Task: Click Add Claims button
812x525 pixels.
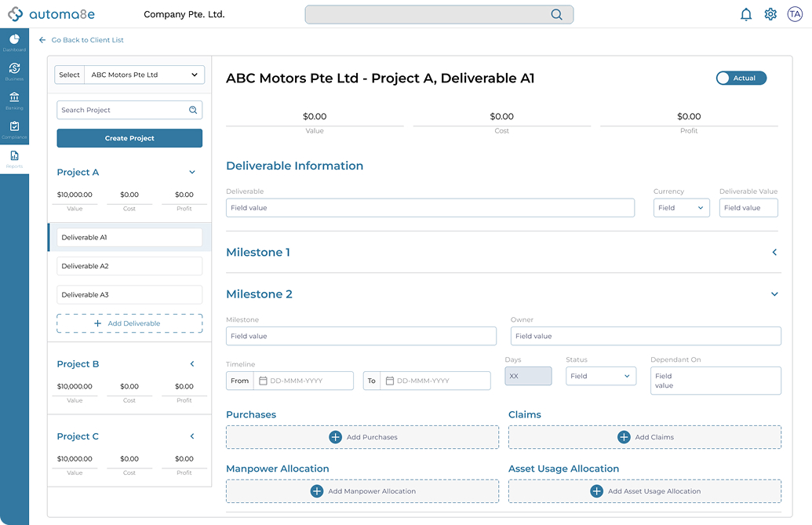Action: point(645,437)
